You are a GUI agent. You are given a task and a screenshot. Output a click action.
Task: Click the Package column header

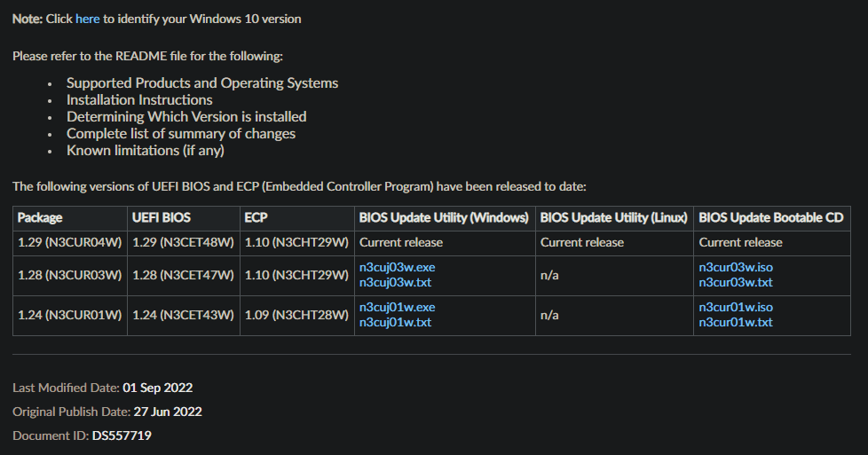pyautogui.click(x=40, y=217)
